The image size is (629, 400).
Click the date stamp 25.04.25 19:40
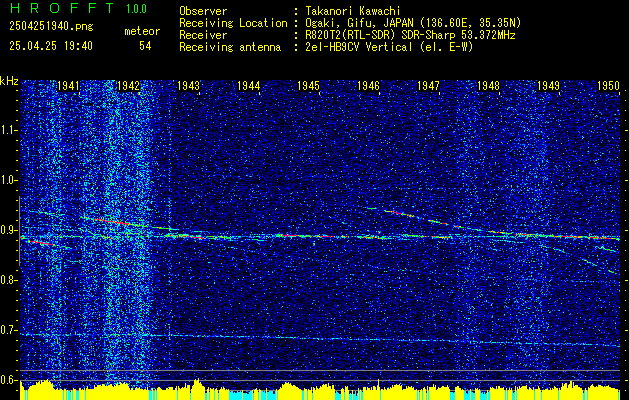51,46
